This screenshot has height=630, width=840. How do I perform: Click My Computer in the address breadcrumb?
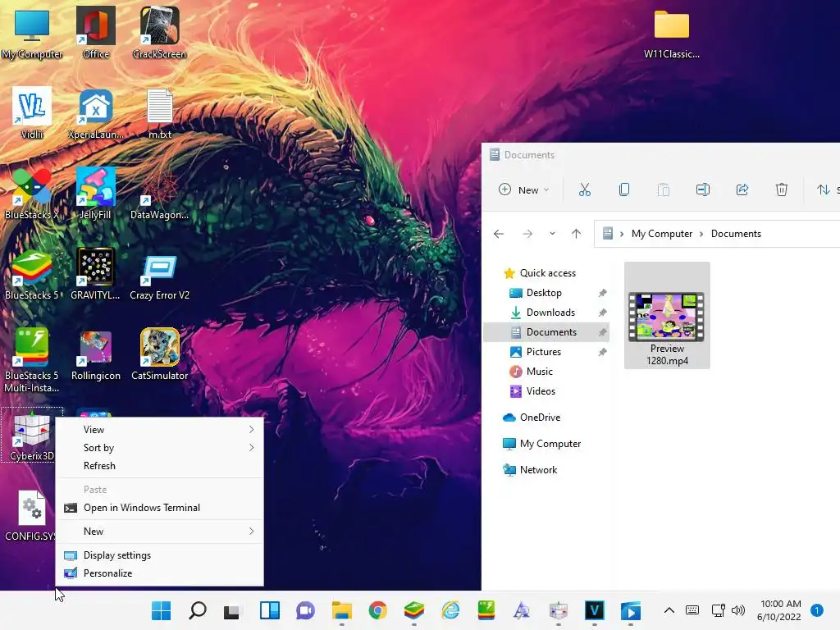coord(662,234)
